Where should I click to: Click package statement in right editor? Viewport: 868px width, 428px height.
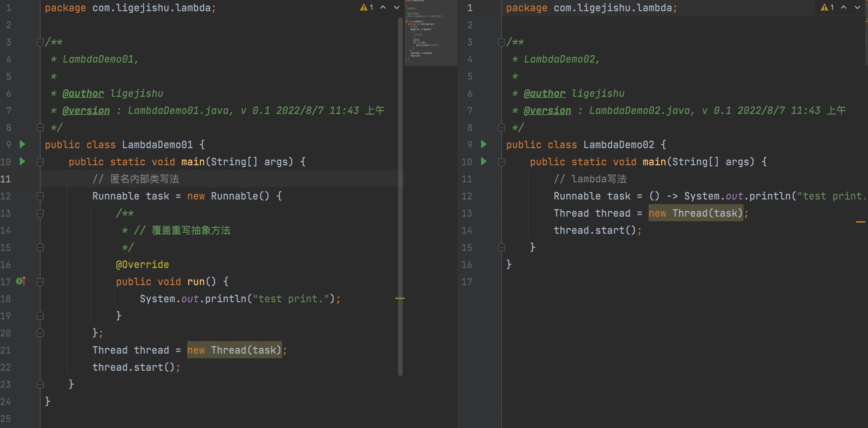pyautogui.click(x=592, y=8)
